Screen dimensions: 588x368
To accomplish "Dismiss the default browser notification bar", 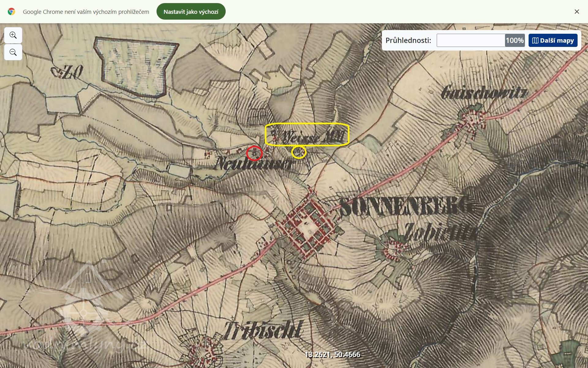I will [577, 12].
